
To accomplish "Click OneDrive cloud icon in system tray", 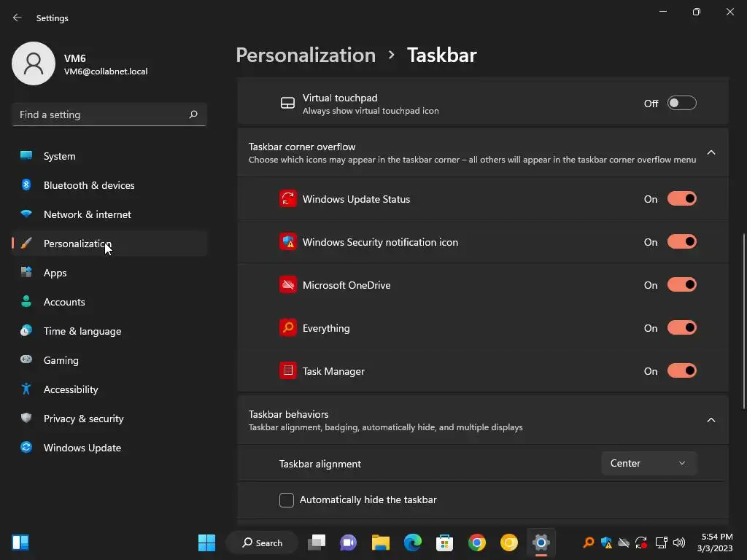I will [624, 542].
